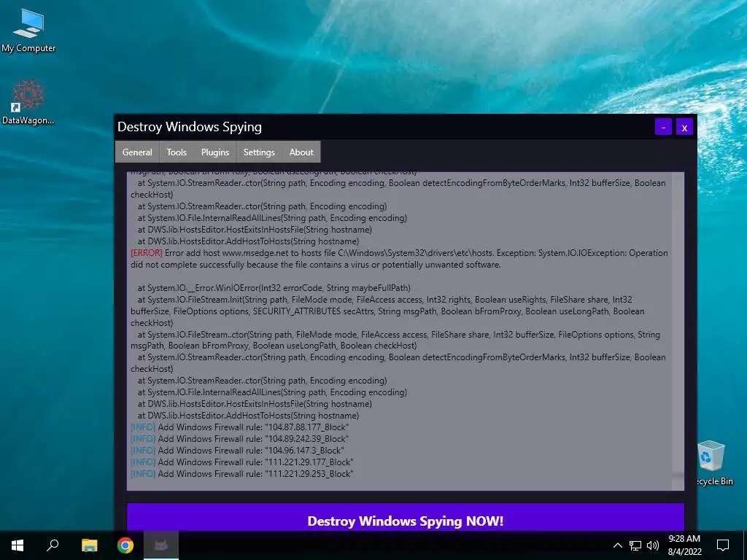The height and width of the screenshot is (560, 747).
Task: Open the clock showing 9:28 AM
Action: 684,545
